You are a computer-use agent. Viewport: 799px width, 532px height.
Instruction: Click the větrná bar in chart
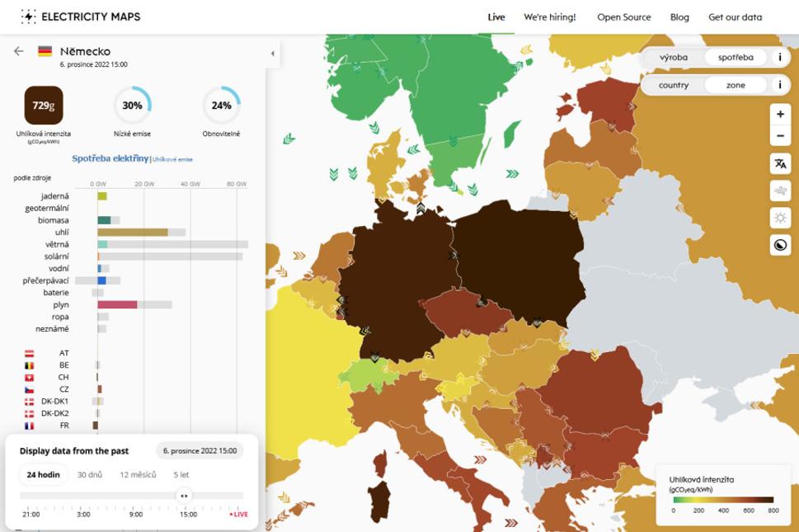tap(102, 245)
